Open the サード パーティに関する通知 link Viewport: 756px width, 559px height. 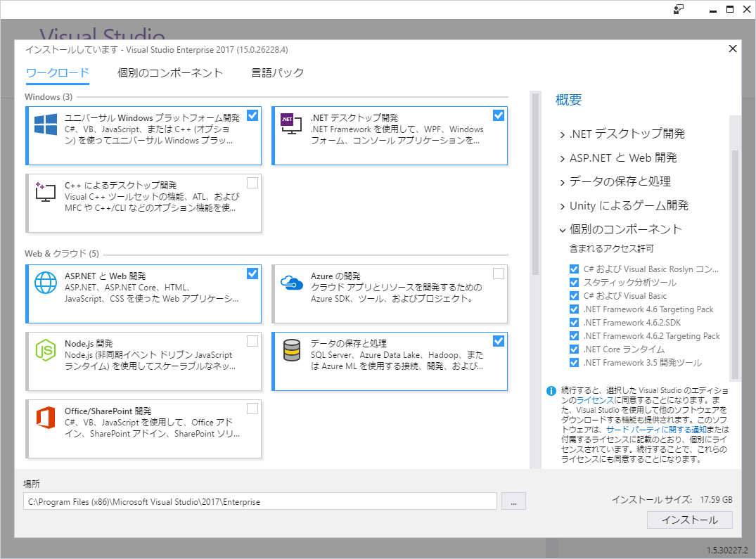(656, 430)
